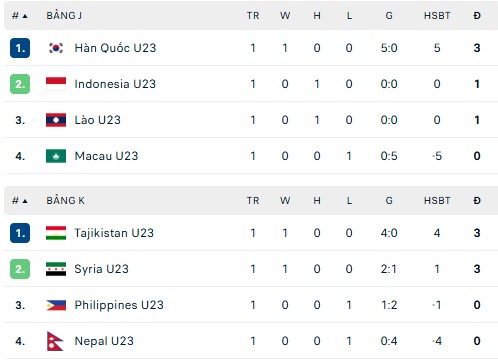Open the Hàn Quốc U23 team link
Viewport: 498px width, 363px height.
tap(115, 48)
